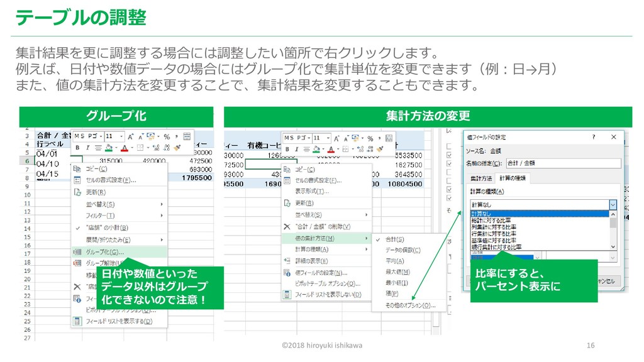The width and height of the screenshot is (644, 362).
Task: Click ピボットテーブル オプション(O)... in the 集計方法の変更 panel menu
Action: click(327, 283)
